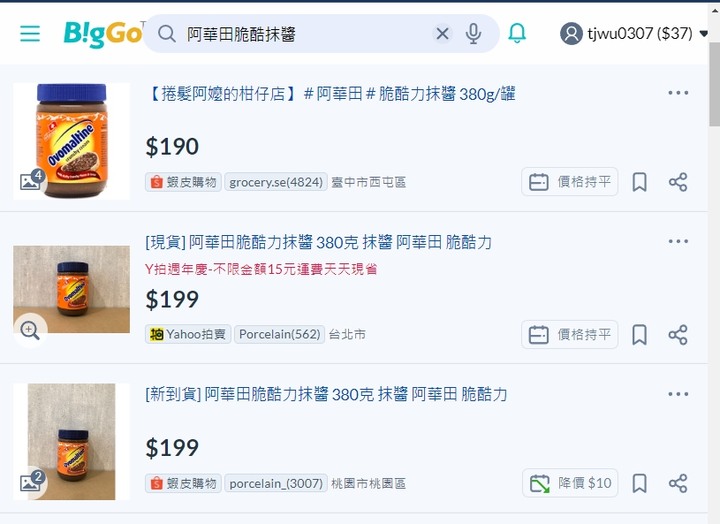Open more options for [新到貨] listing
Viewport: 720px width, 524px height.
678,394
